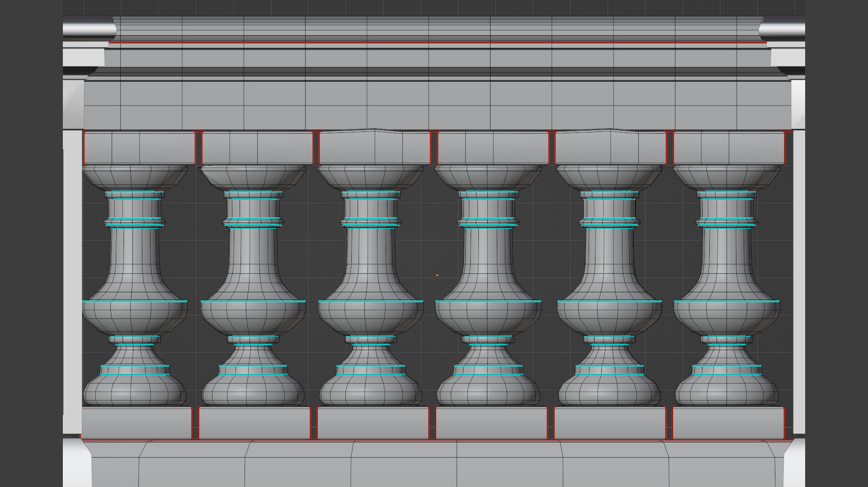Click the raised cap block above third baluster
This screenshot has width=868, height=487.
point(375,147)
